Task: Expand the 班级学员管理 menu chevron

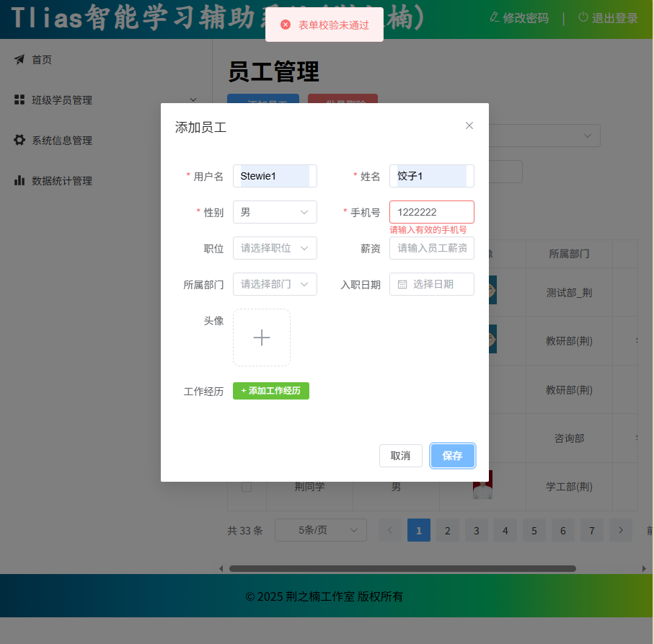Action: pyautogui.click(x=193, y=100)
